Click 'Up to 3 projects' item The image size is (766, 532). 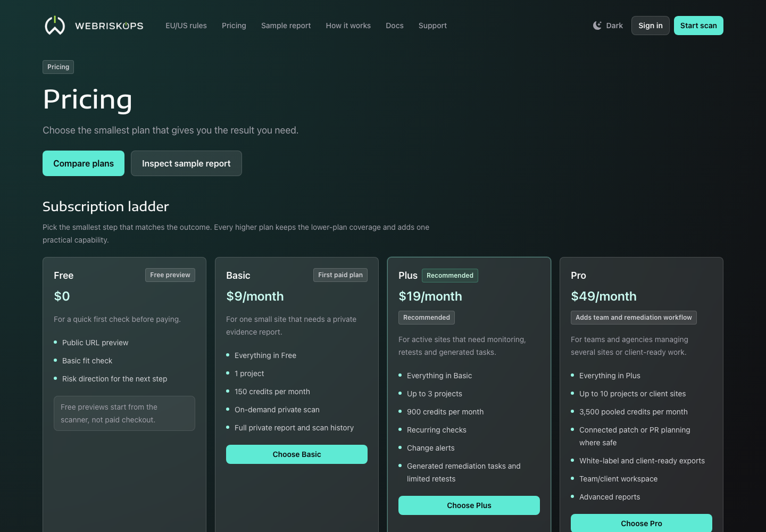click(435, 394)
